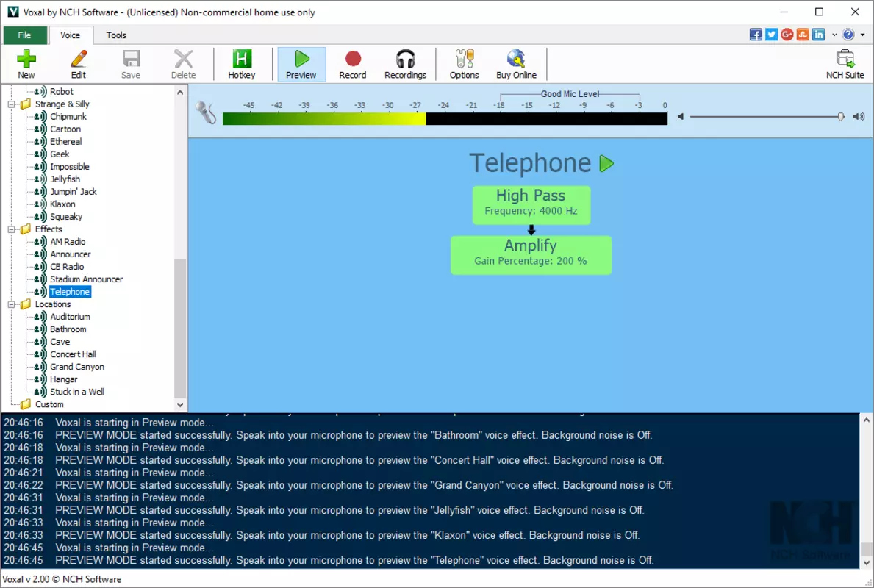Toggle Preview mode in toolbar
This screenshot has height=588, width=874.
coord(301,64)
